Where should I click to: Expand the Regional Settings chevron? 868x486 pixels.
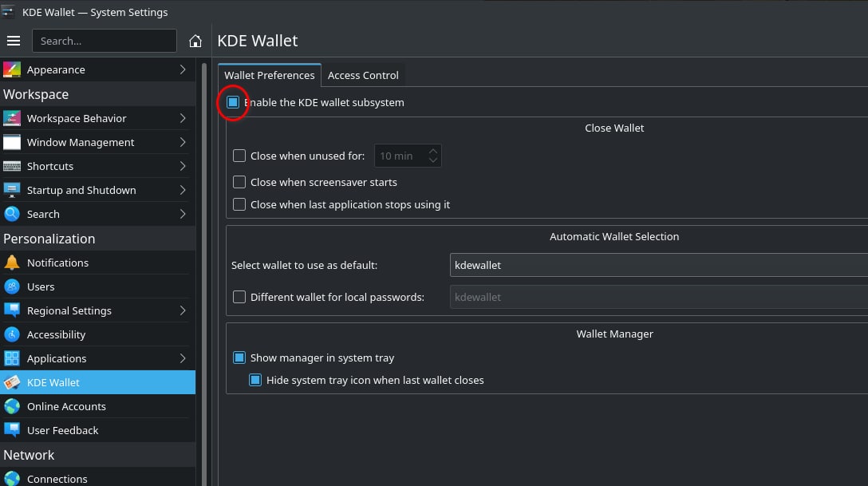pos(183,310)
